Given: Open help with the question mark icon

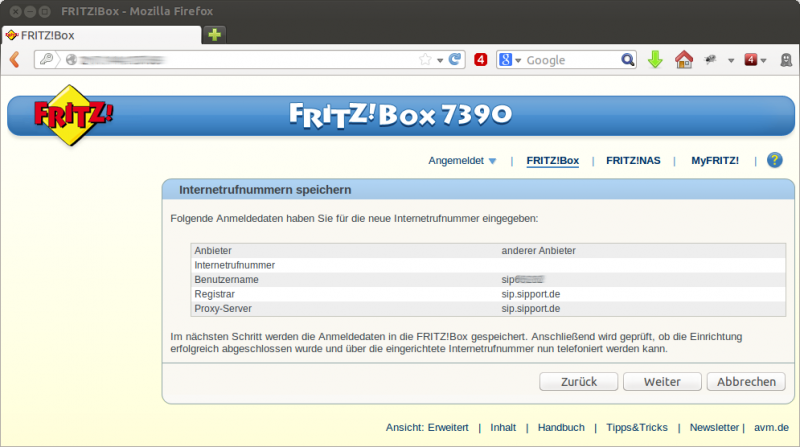Looking at the screenshot, I should (774, 160).
